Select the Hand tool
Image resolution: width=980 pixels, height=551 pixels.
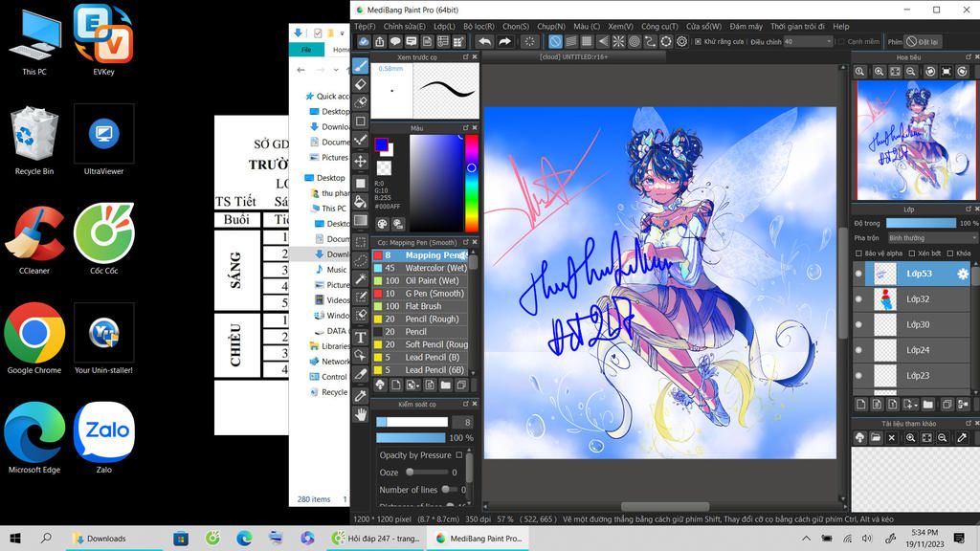tap(361, 414)
